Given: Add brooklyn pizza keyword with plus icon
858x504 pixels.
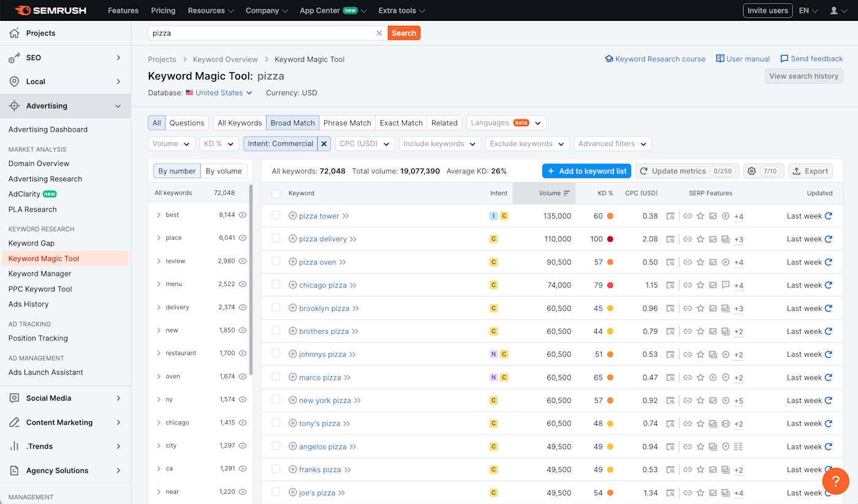Looking at the screenshot, I should tap(292, 308).
